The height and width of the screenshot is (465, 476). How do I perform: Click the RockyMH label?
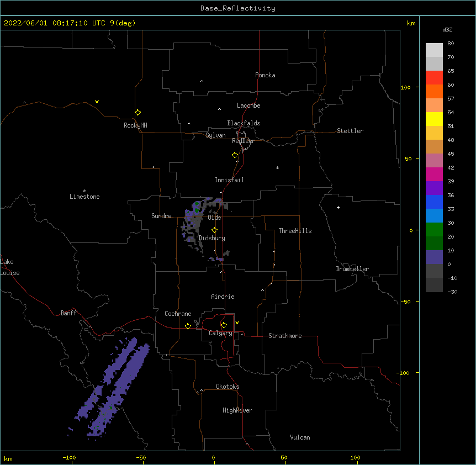point(135,125)
